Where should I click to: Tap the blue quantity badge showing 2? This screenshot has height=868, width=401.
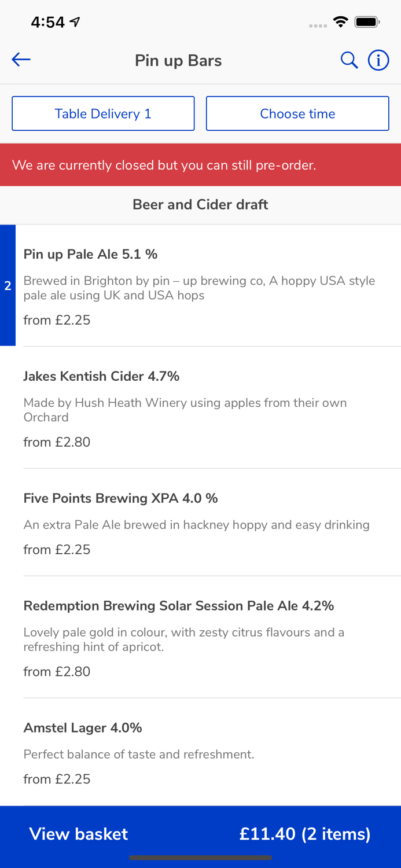pos(8,286)
